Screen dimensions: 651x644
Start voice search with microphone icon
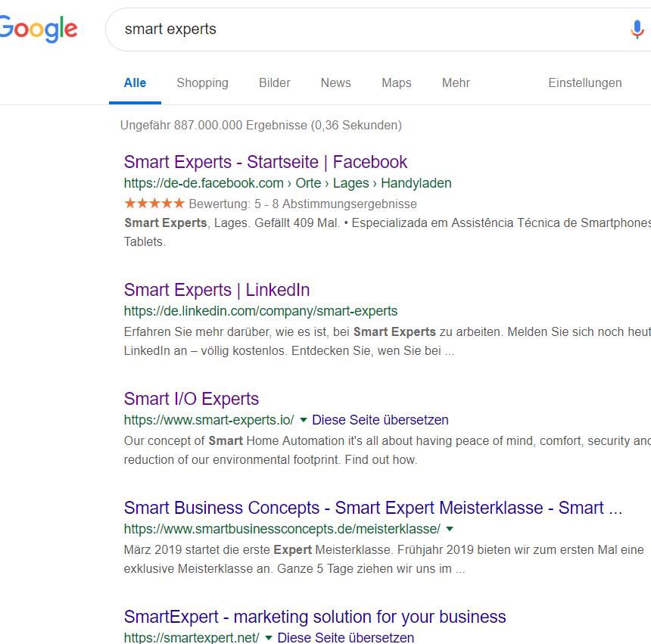[637, 30]
